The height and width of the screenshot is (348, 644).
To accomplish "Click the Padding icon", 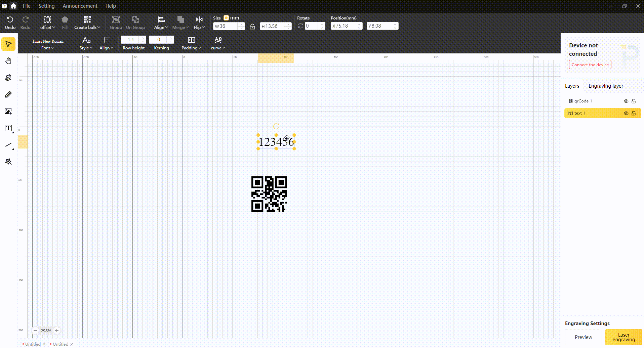I will 192,40.
